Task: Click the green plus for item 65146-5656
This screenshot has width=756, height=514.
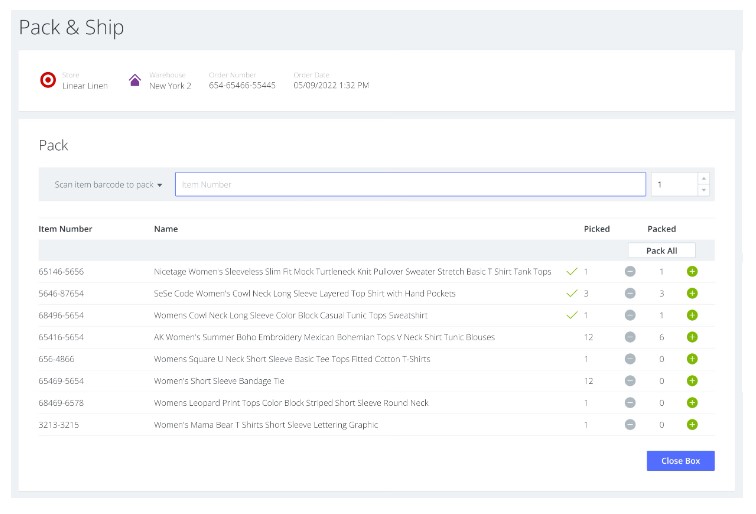Action: pos(692,272)
